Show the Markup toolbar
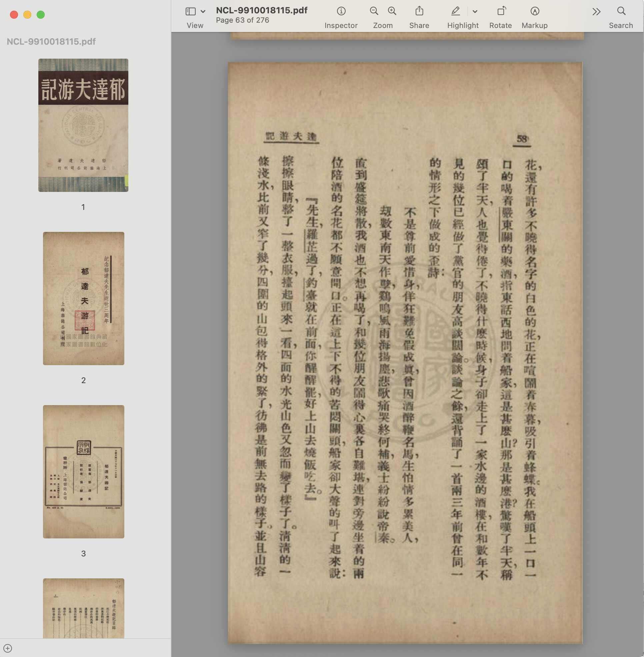The width and height of the screenshot is (644, 657). (x=534, y=12)
